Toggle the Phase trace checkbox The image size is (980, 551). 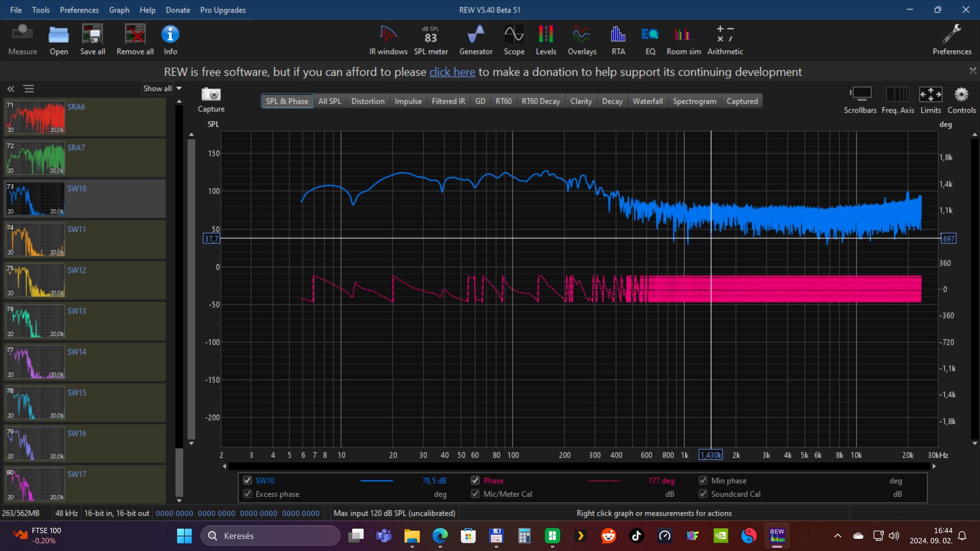point(475,480)
